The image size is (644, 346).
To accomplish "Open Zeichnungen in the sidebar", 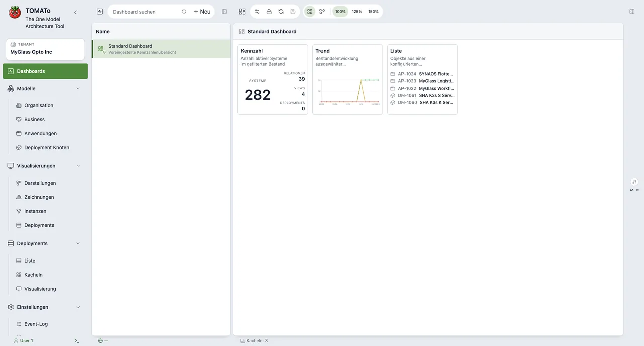I will pos(39,197).
